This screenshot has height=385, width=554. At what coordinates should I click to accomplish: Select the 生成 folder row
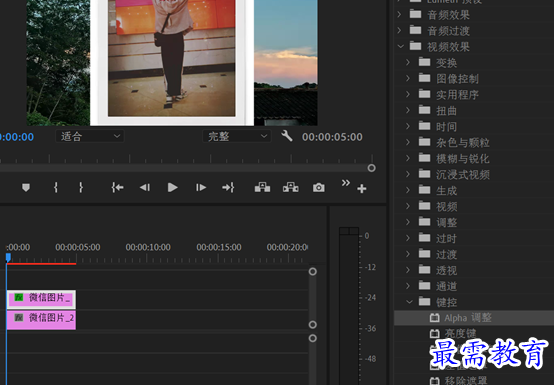pos(474,190)
